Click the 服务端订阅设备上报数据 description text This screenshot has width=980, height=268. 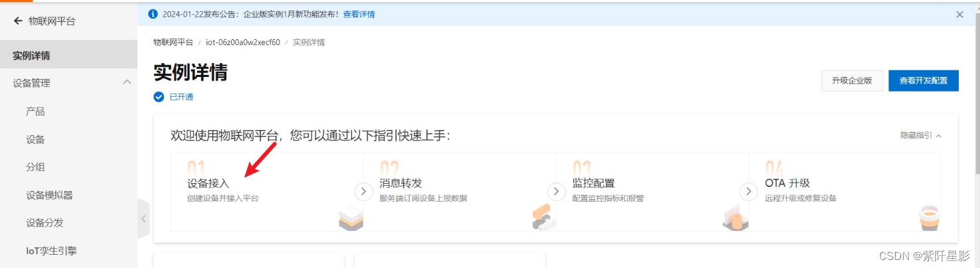pyautogui.click(x=423, y=198)
